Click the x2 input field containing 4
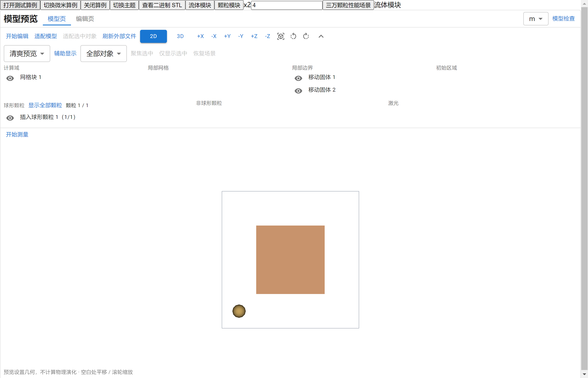Viewport: 588px width, 378px height. tap(287, 5)
